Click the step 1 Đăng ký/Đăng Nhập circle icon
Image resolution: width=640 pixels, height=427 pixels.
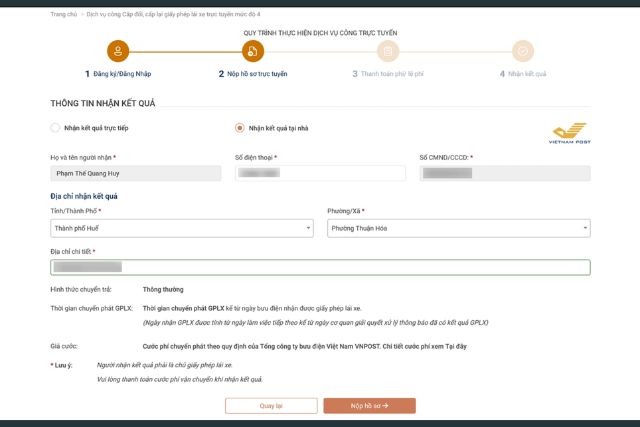(118, 51)
